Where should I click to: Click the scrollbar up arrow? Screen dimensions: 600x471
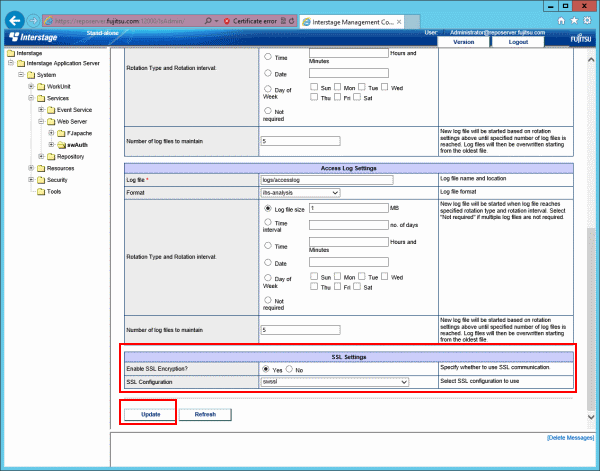[x=590, y=59]
